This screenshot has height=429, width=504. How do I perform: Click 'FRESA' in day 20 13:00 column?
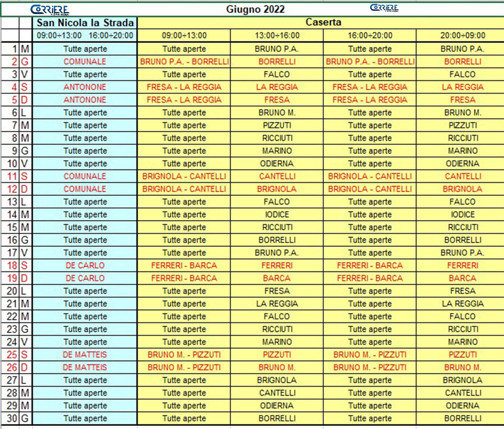(277, 291)
